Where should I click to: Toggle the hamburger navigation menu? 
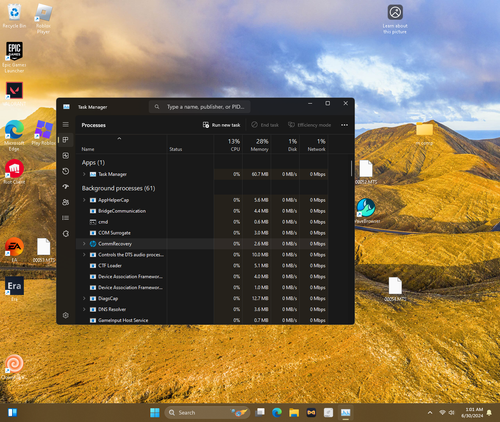tap(66, 124)
